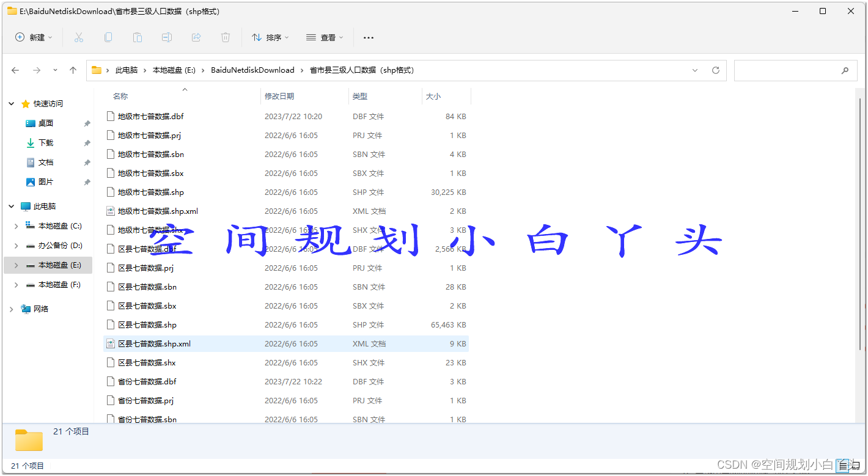
Task: Select file 区县七普数据.sbn
Action: coord(147,287)
